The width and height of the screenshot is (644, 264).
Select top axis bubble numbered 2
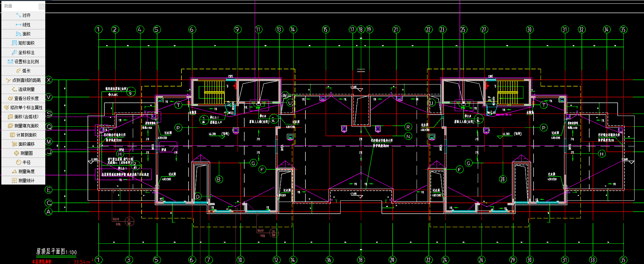(115, 29)
